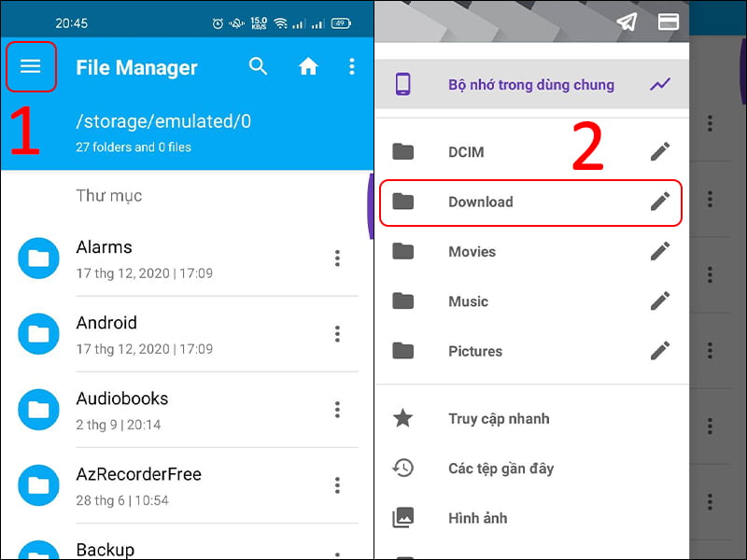Open more options for AzRecorderFree folder
This screenshot has width=747, height=560.
337,485
